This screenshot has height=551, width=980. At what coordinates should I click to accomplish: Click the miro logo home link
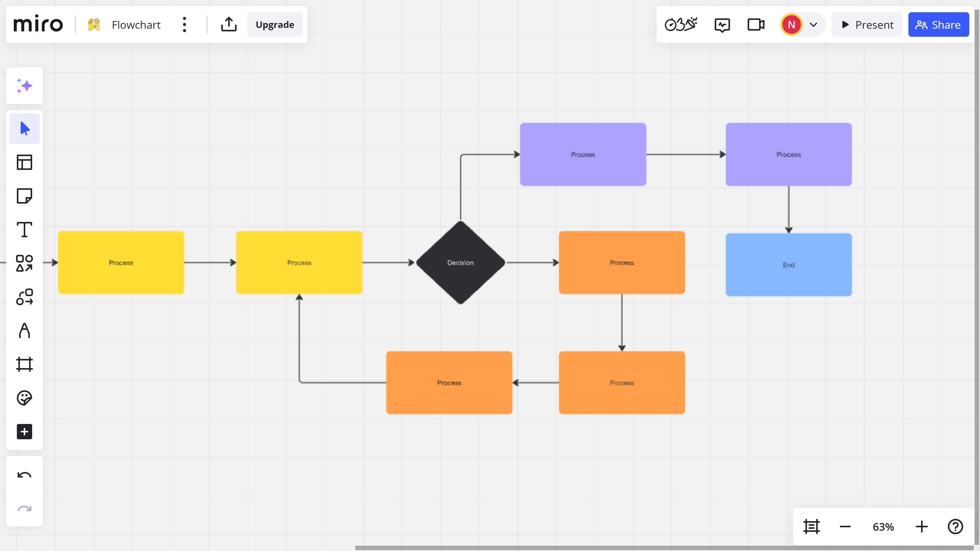click(38, 24)
